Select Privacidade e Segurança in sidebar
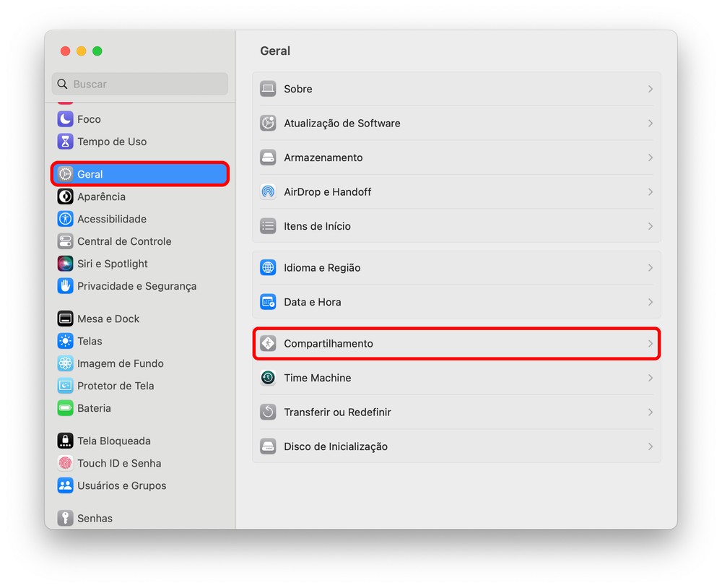This screenshot has height=588, width=722. click(x=136, y=286)
